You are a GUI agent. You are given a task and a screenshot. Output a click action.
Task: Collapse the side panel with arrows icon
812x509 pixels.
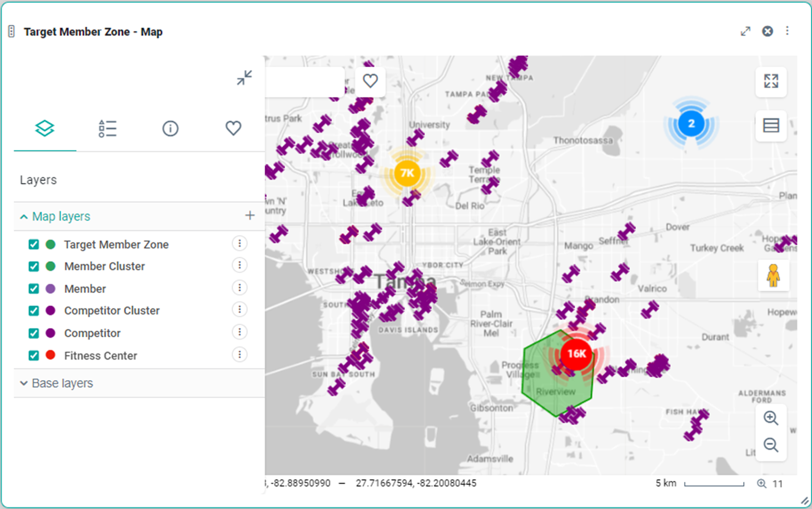(x=244, y=78)
